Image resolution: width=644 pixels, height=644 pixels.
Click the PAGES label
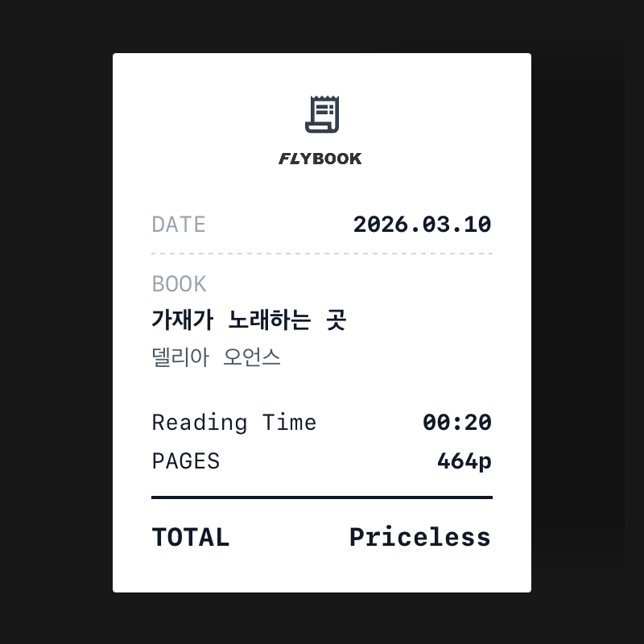coord(185,461)
